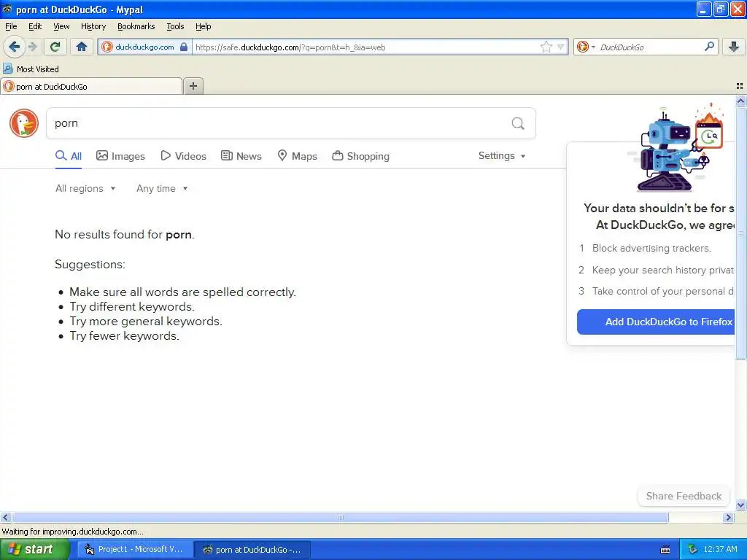Go back with the Back arrow button
Image resolution: width=747 pixels, height=560 pixels.
(x=15, y=47)
